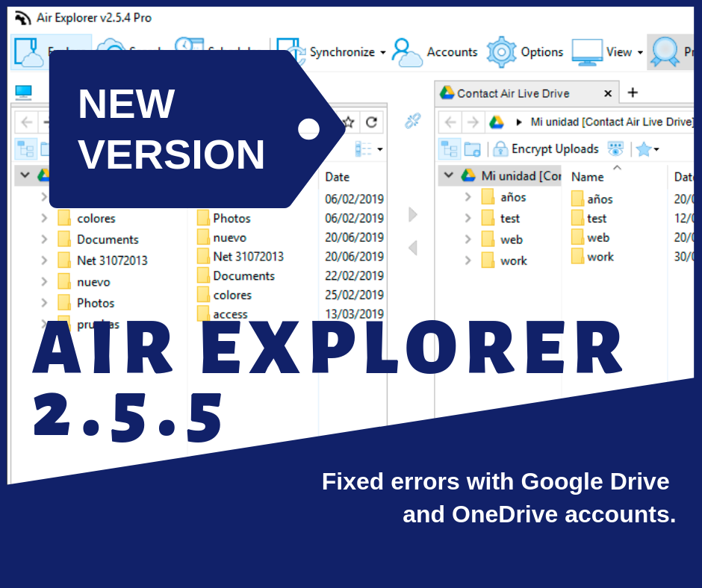Go forward in the right pane
The height and width of the screenshot is (588, 702).
(x=473, y=122)
